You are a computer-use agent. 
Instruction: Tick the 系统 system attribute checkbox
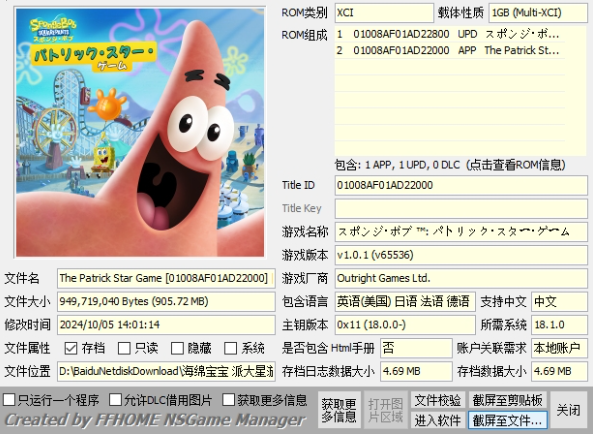(230, 348)
